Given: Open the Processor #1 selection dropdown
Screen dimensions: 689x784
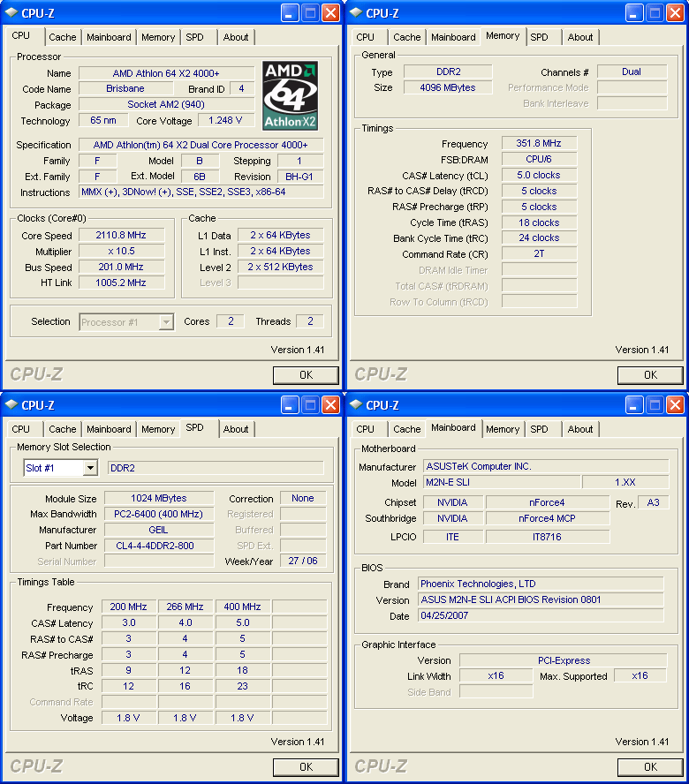Looking at the screenshot, I should 166,322.
